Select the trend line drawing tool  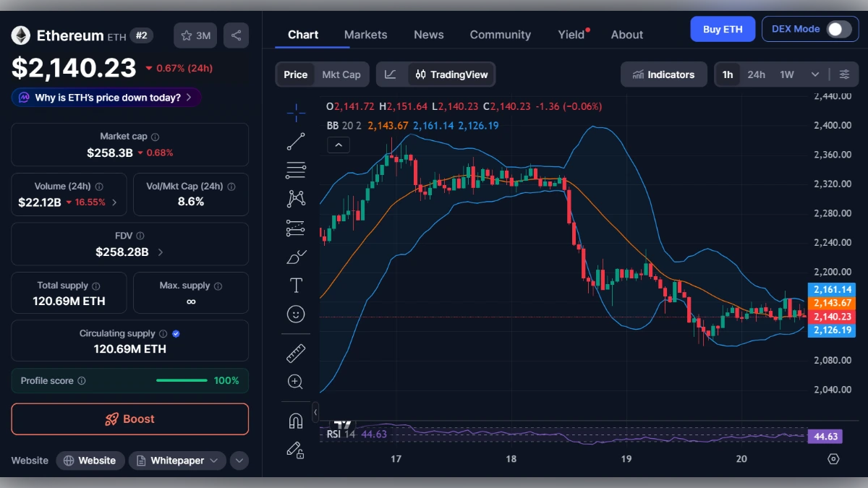pos(296,141)
